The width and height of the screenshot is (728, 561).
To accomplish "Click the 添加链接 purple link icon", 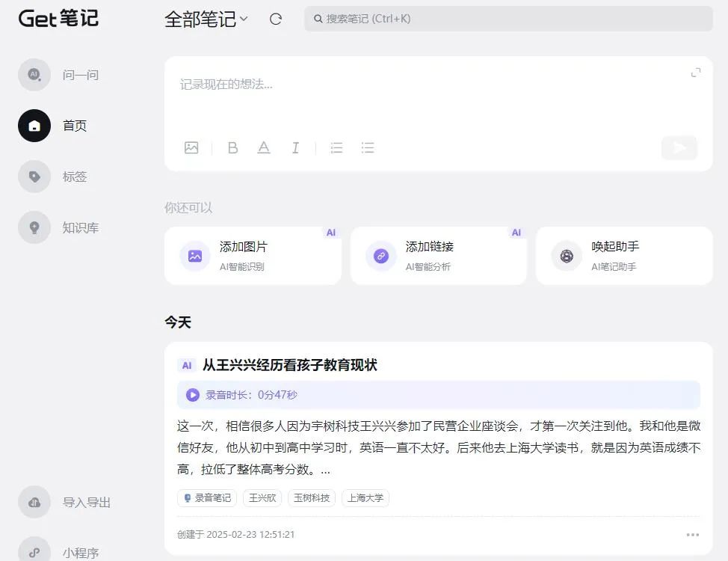I will pos(381,256).
